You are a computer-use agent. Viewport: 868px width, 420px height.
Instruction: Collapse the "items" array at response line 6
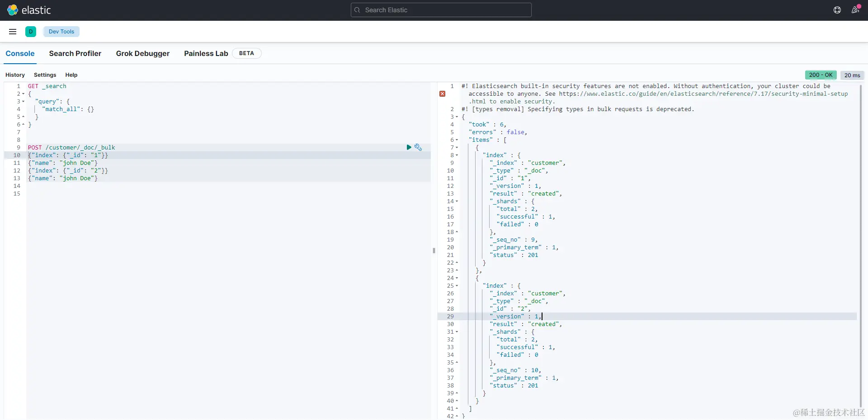point(457,140)
